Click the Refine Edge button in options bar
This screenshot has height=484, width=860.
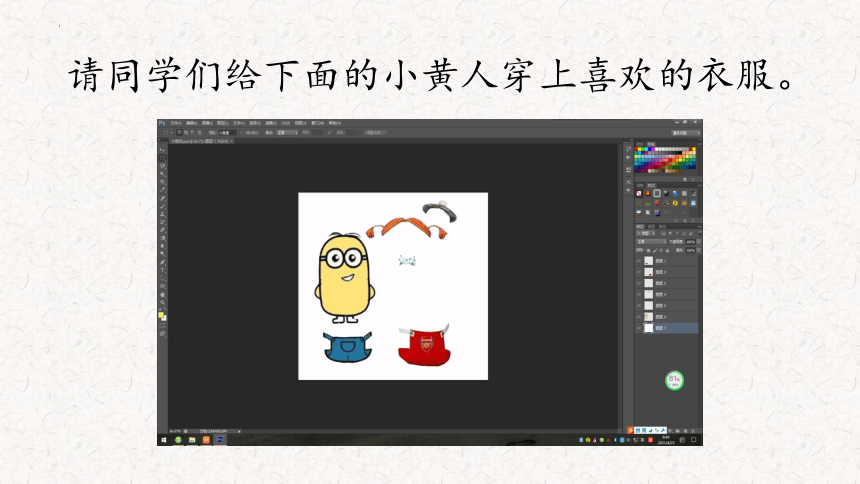pyautogui.click(x=375, y=133)
